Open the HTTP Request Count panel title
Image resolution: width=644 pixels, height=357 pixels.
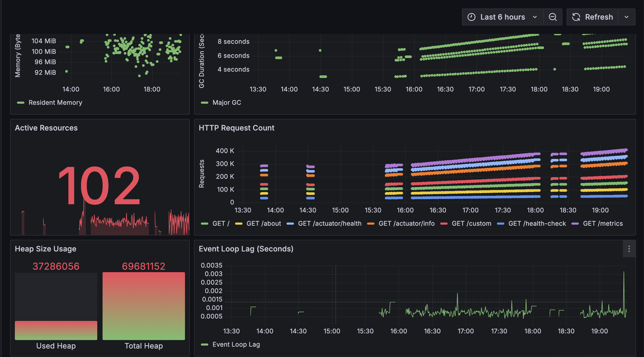(236, 128)
